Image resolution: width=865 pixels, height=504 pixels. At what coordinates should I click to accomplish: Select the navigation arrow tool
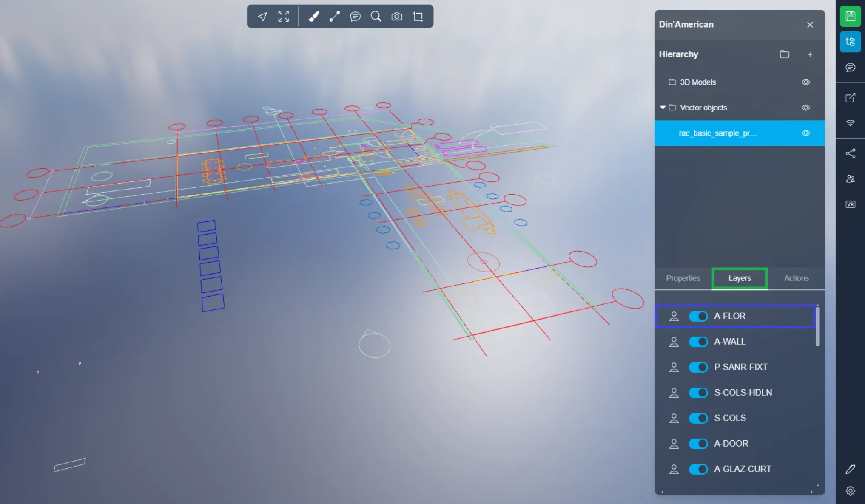click(x=262, y=17)
